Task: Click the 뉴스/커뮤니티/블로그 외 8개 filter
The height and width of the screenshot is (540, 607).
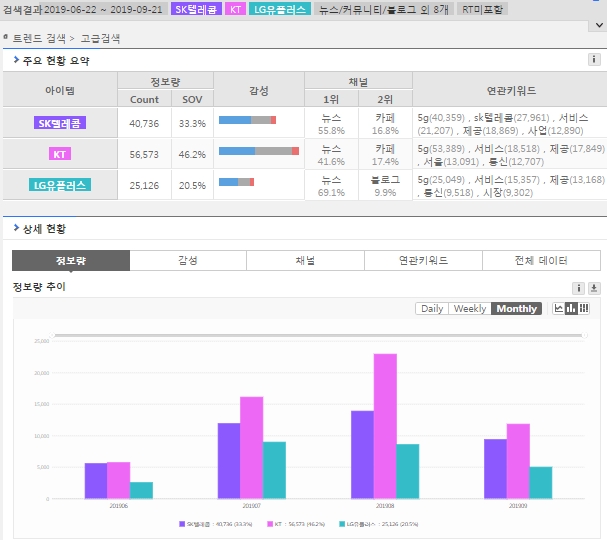Action: [384, 9]
